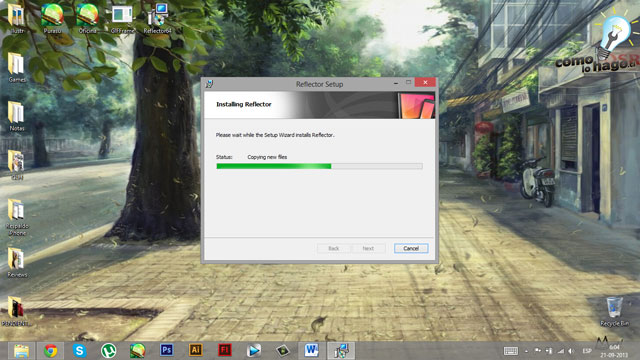Open File Explorer from the taskbar

(x=21, y=351)
